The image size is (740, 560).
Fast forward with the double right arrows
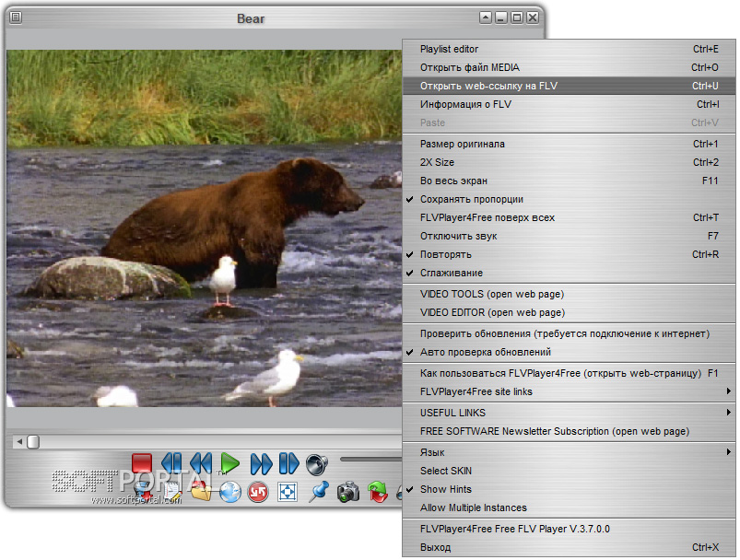pyautogui.click(x=261, y=463)
